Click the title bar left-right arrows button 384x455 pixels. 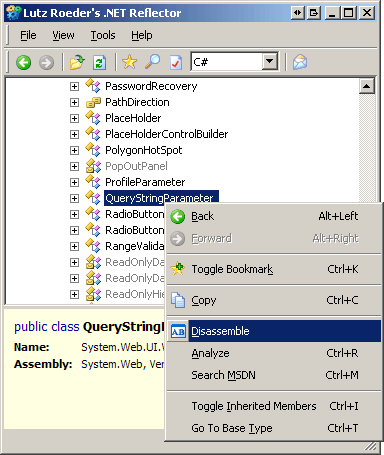coord(297,13)
